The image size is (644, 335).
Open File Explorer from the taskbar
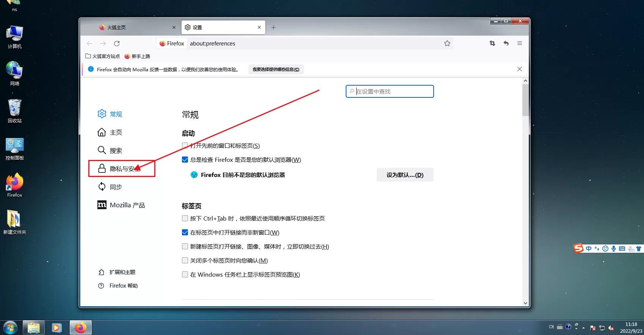(x=34, y=327)
